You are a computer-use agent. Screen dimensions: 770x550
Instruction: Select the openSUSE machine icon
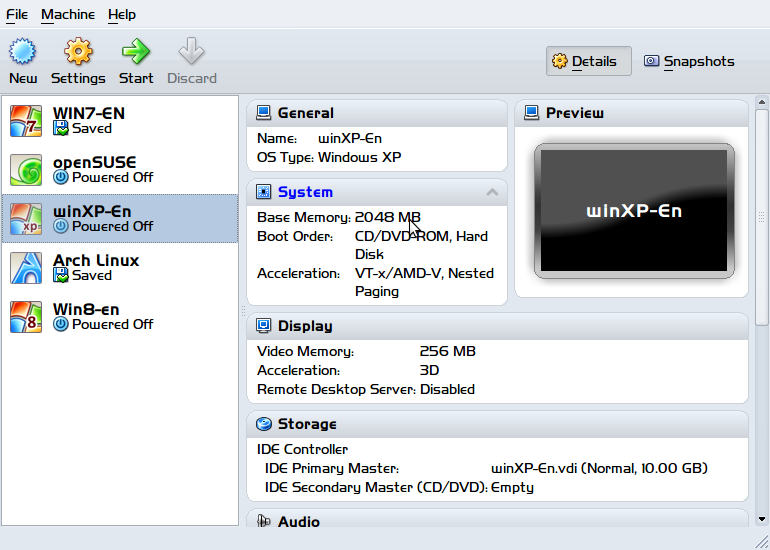tap(26, 170)
